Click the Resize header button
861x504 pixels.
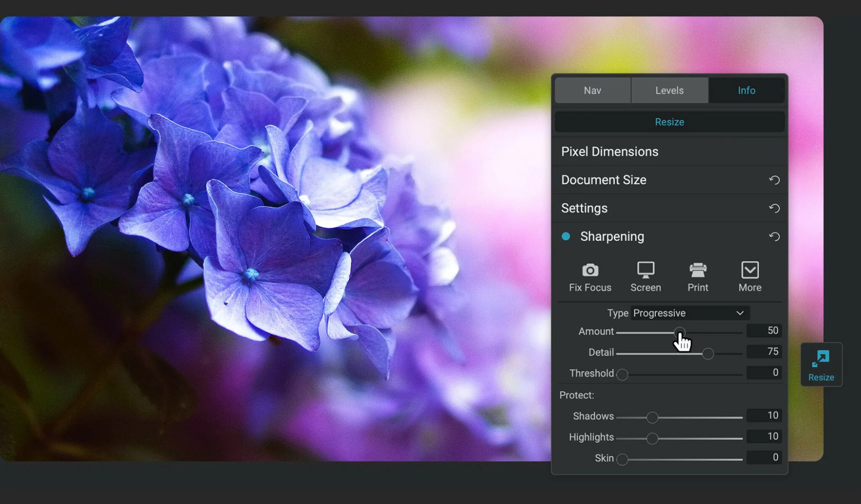point(669,122)
